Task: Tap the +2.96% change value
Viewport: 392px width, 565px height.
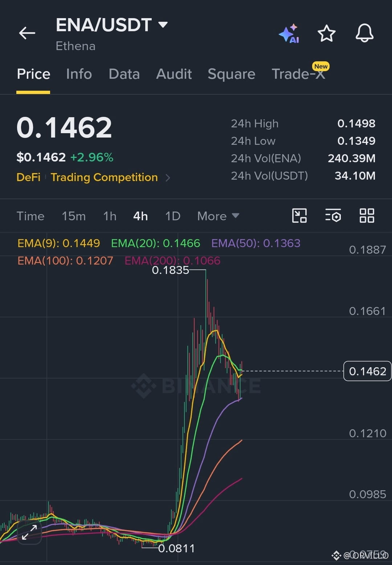Action: 92,157
